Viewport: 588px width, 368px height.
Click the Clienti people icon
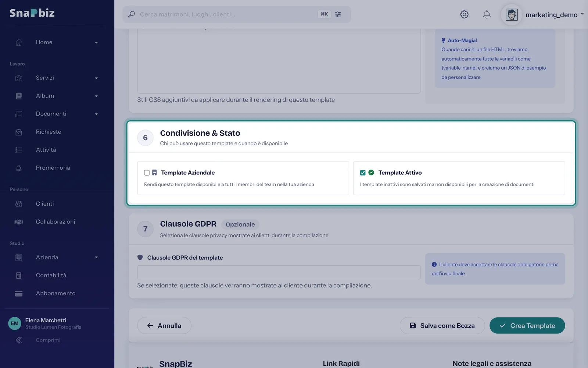19,204
